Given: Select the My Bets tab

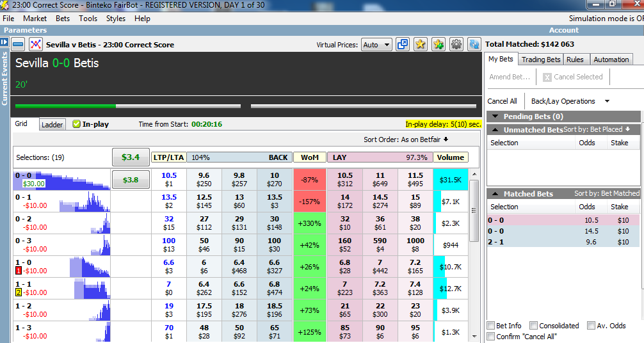Looking at the screenshot, I should click(501, 59).
